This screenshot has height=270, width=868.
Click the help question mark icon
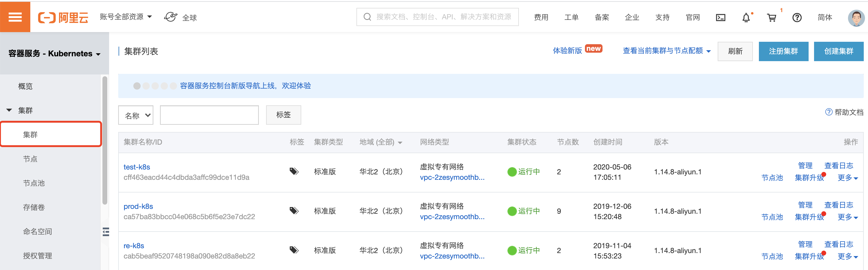(796, 18)
